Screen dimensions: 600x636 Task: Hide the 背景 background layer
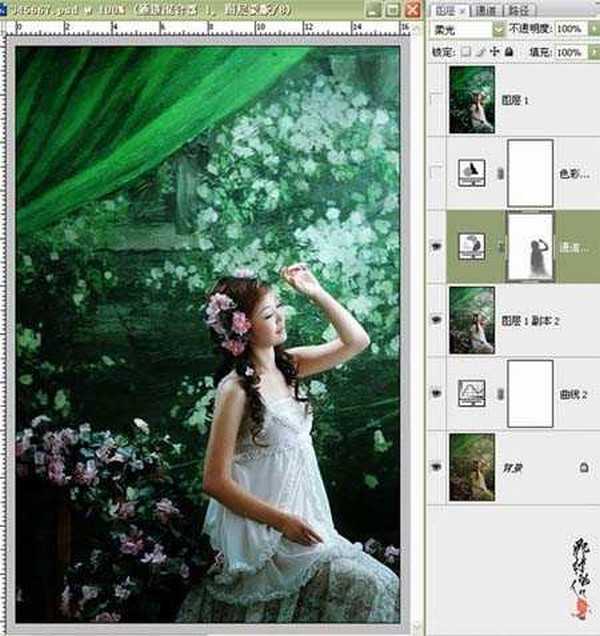click(435, 466)
